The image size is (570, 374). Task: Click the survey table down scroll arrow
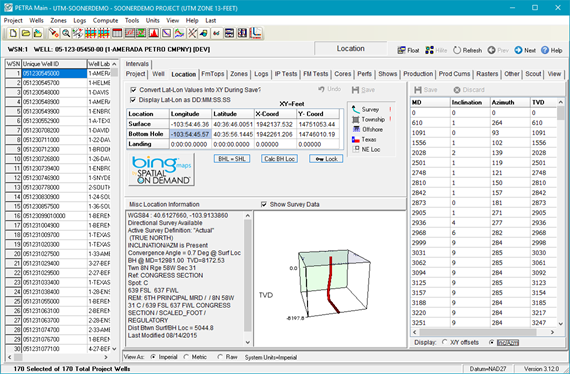tap(561, 323)
